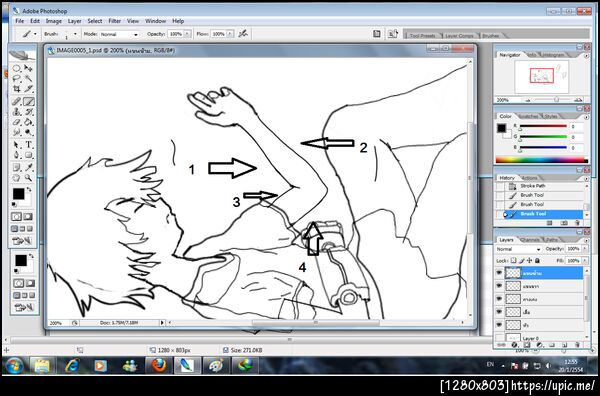Open the Window menu

coord(155,21)
